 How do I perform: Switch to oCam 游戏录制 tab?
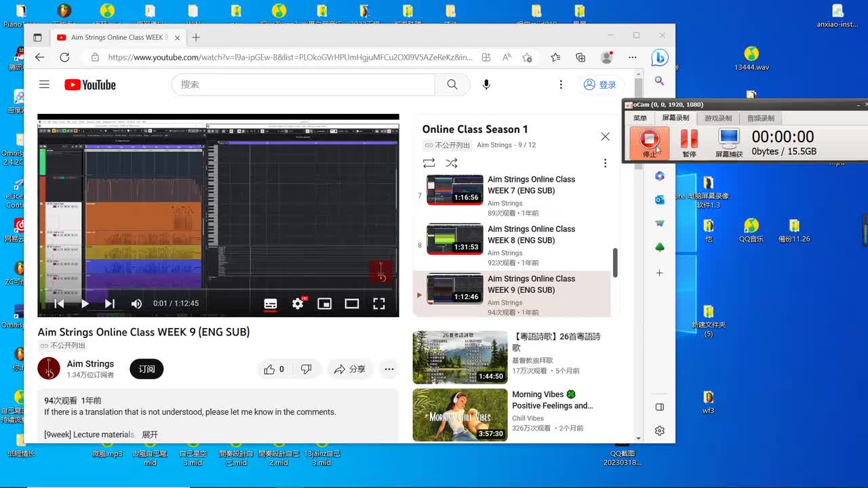[718, 118]
